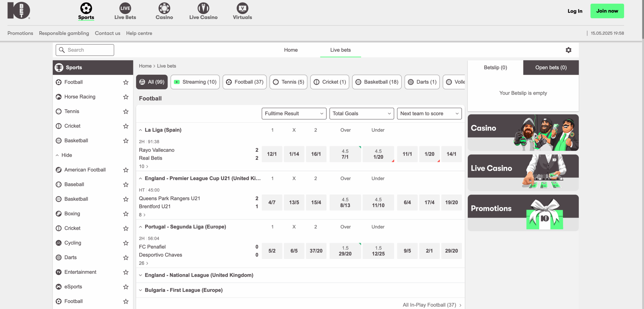Viewport: 644px width, 309px height.
Task: Toggle the star next to Entertainment
Action: coord(126,272)
